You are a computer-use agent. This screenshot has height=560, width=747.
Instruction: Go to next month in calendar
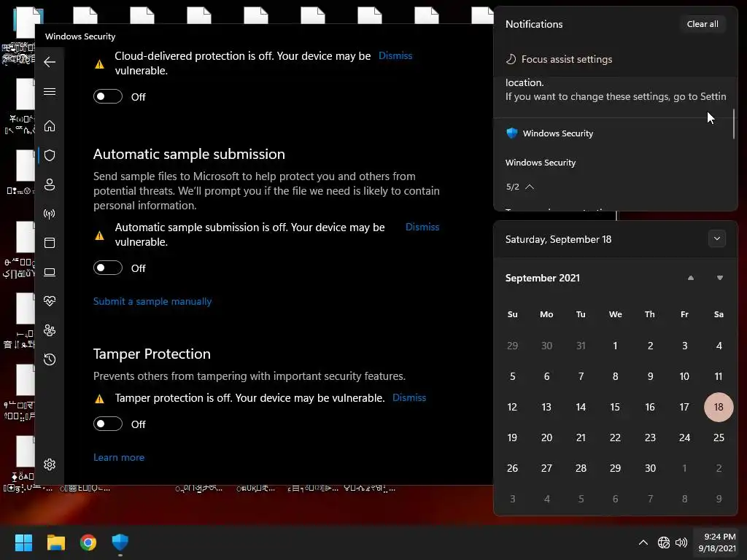(x=720, y=278)
